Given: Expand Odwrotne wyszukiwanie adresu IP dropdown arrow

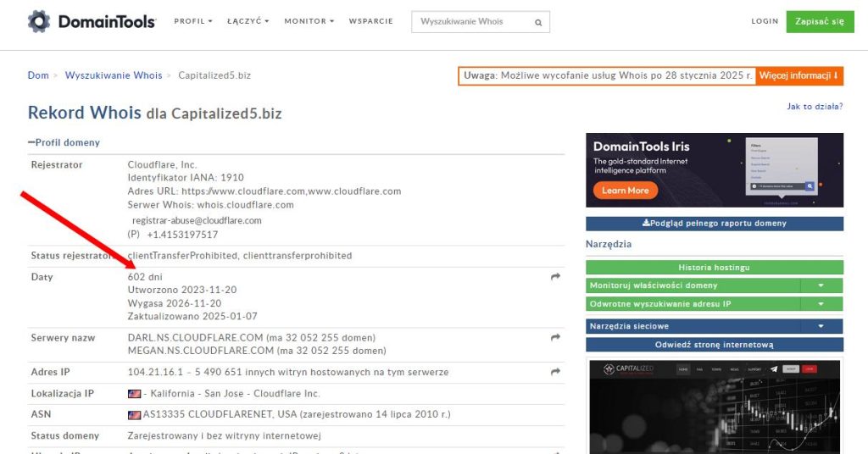Looking at the screenshot, I should click(821, 303).
